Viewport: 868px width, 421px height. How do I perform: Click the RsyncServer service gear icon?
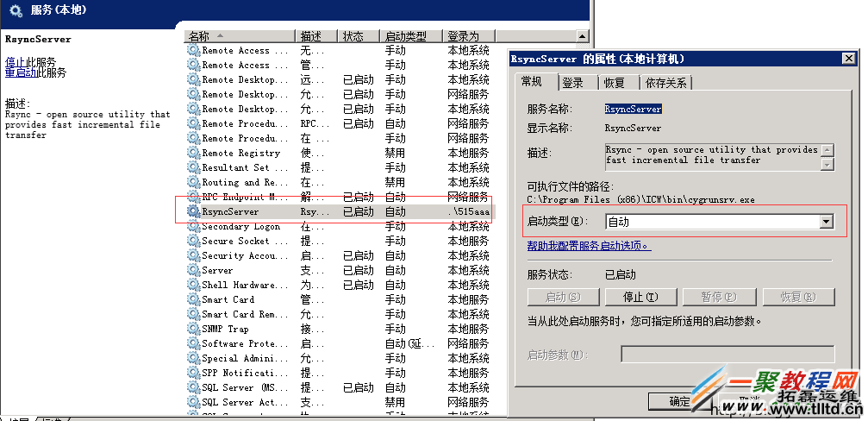click(194, 211)
